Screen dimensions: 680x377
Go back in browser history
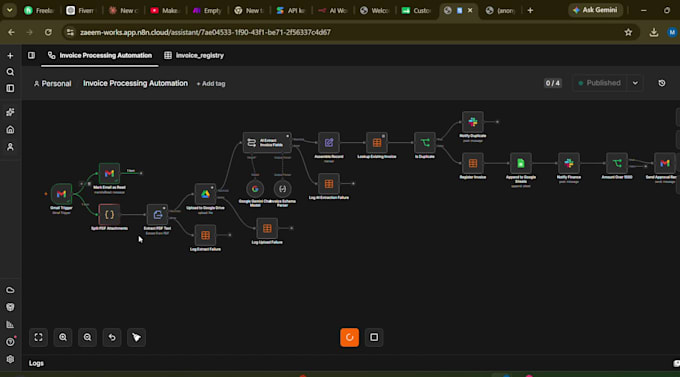tap(11, 32)
